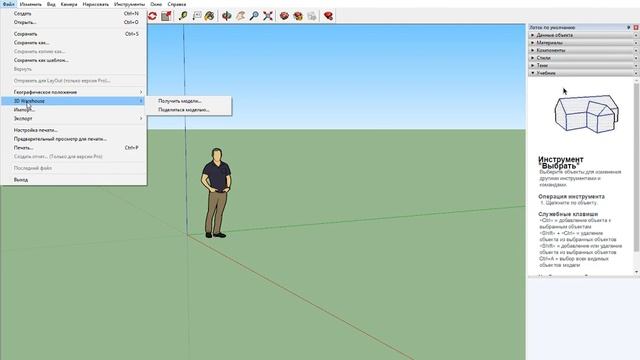Open the Файл menu

[8, 4]
